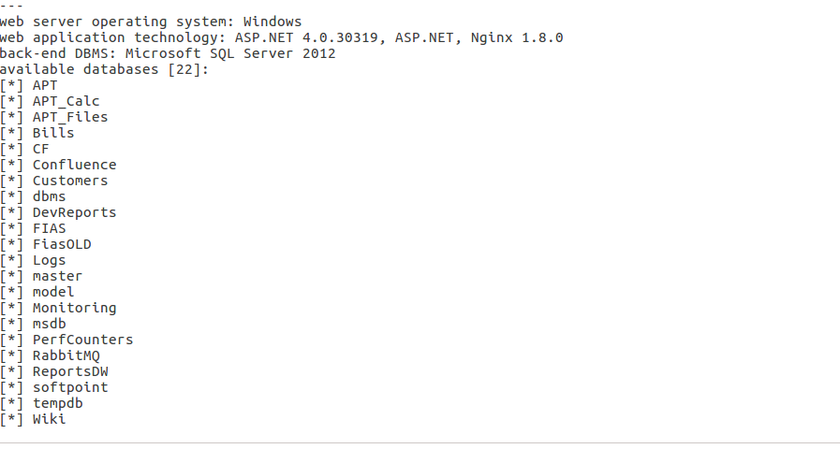Click the Customers database name
The width and height of the screenshot is (840, 449).
click(x=69, y=181)
